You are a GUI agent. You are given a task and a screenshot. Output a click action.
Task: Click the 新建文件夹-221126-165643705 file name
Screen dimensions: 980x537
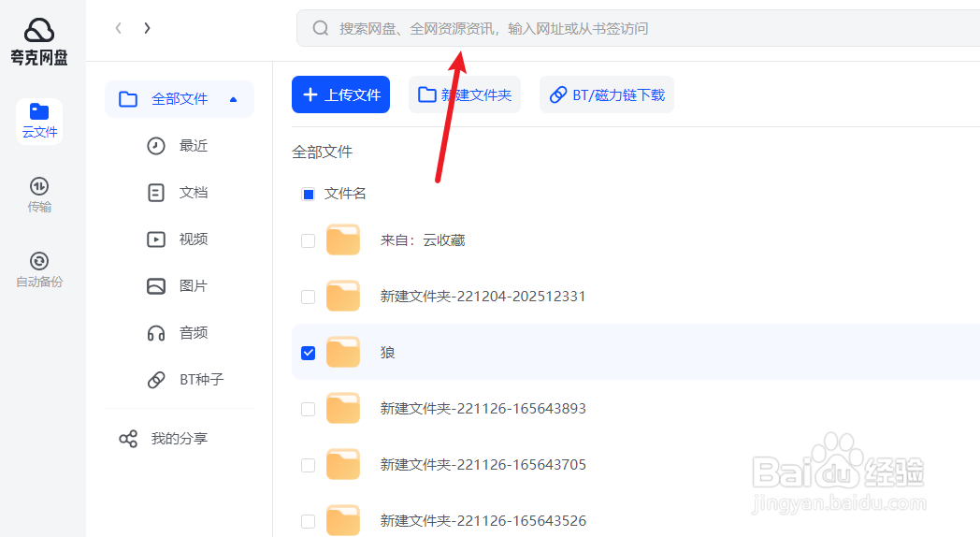(x=483, y=464)
